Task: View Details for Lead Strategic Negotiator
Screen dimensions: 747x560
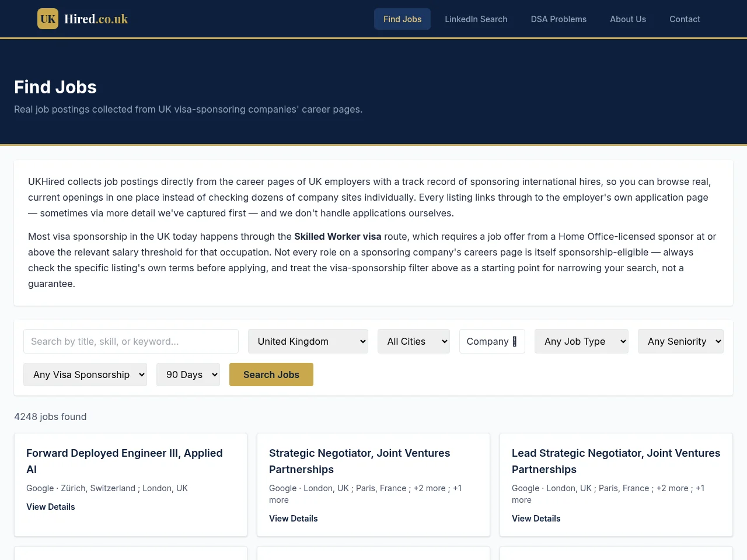Action: coord(536,518)
